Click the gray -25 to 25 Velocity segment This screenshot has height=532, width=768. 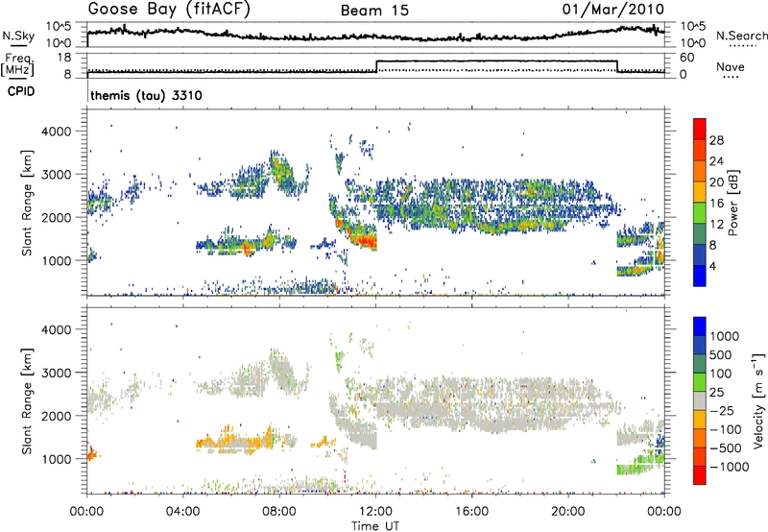click(700, 400)
